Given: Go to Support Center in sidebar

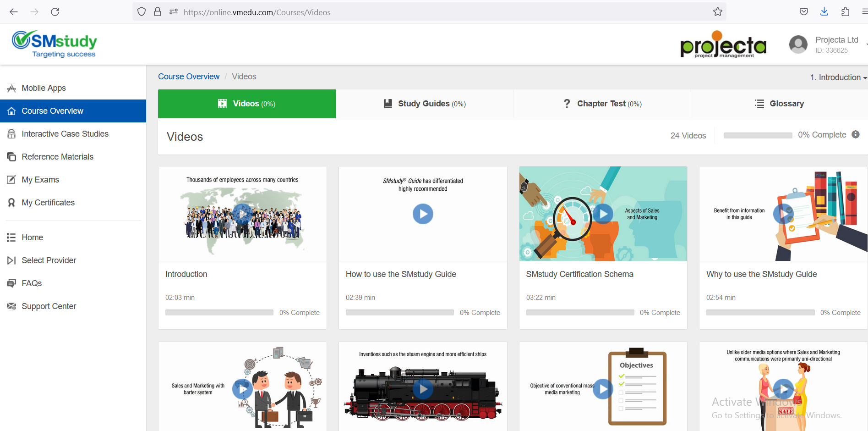Looking at the screenshot, I should [x=49, y=306].
